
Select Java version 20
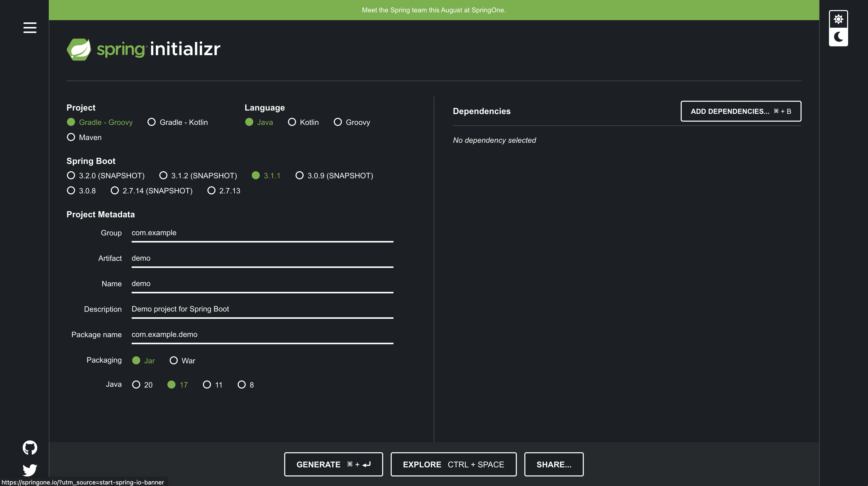[136, 385]
